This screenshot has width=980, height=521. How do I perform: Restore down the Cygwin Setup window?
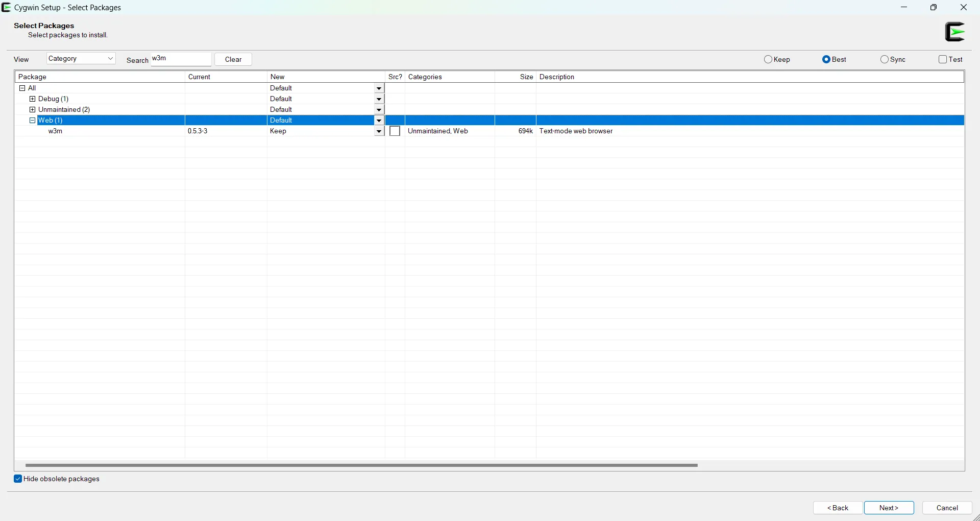click(934, 8)
